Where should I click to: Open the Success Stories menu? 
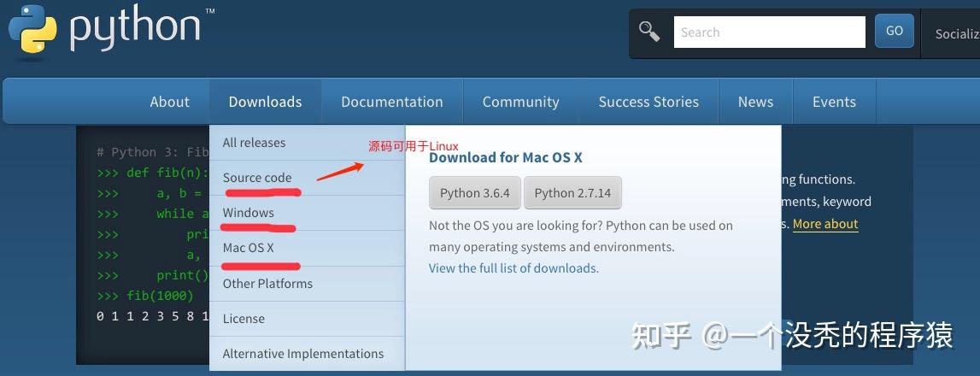[648, 102]
